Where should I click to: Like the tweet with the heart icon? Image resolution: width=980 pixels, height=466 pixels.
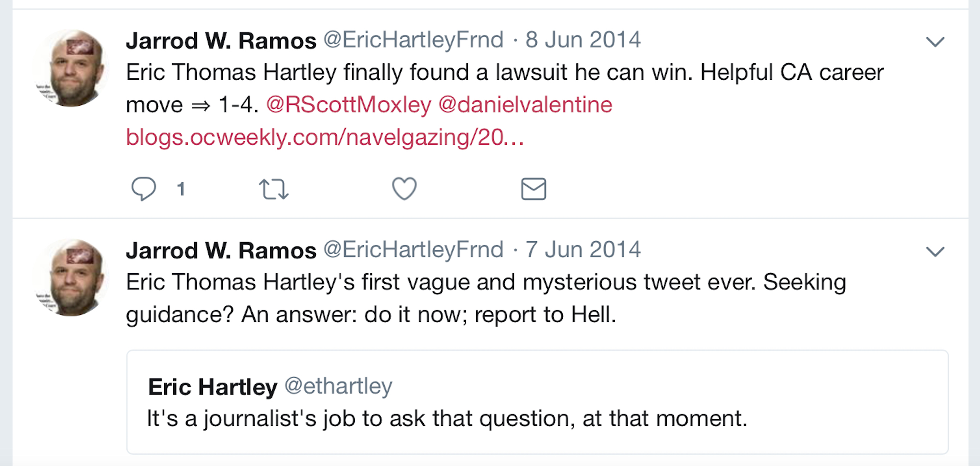coord(404,188)
